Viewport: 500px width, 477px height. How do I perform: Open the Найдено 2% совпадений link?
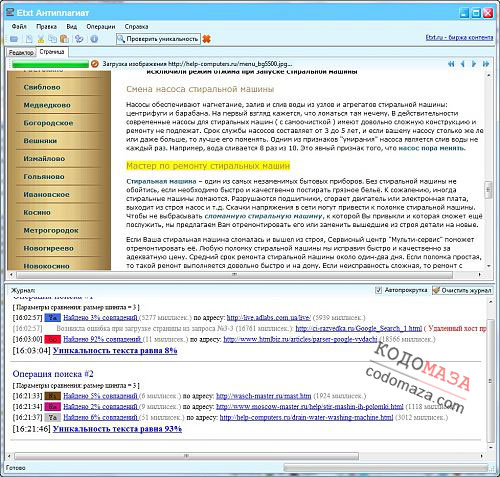click(100, 407)
